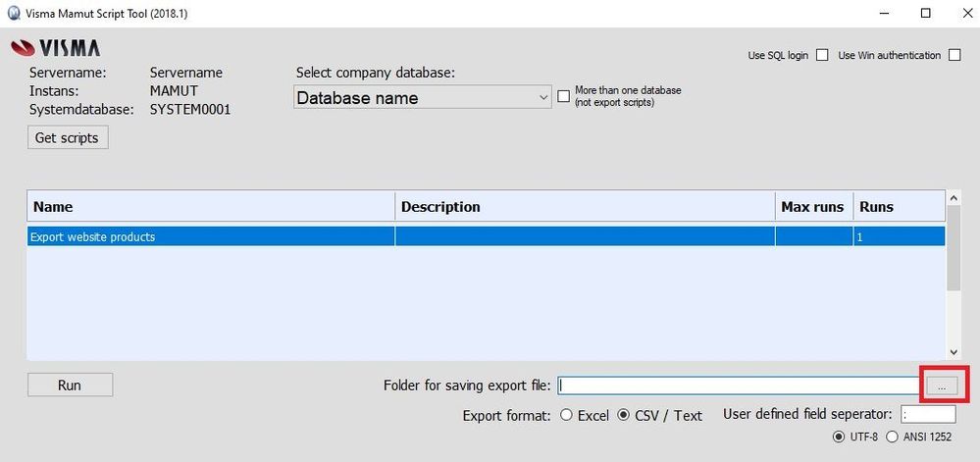
Task: Tick More than one database checkbox
Action: [x=564, y=96]
